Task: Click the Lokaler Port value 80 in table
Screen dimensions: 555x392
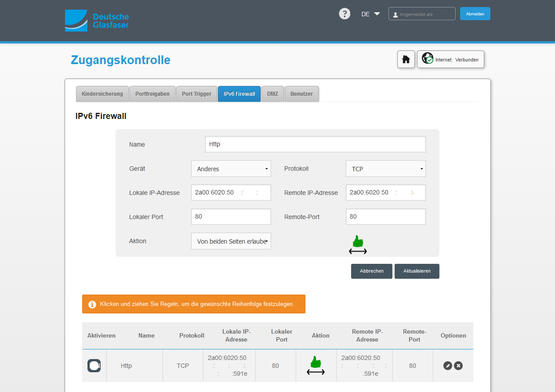Action: pos(276,366)
